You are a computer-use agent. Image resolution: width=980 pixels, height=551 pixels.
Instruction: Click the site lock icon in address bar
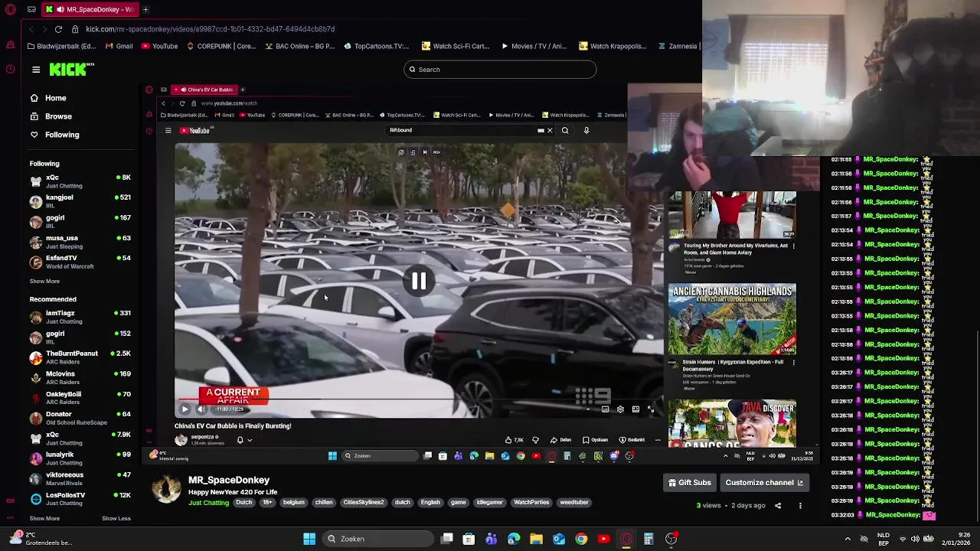75,29
